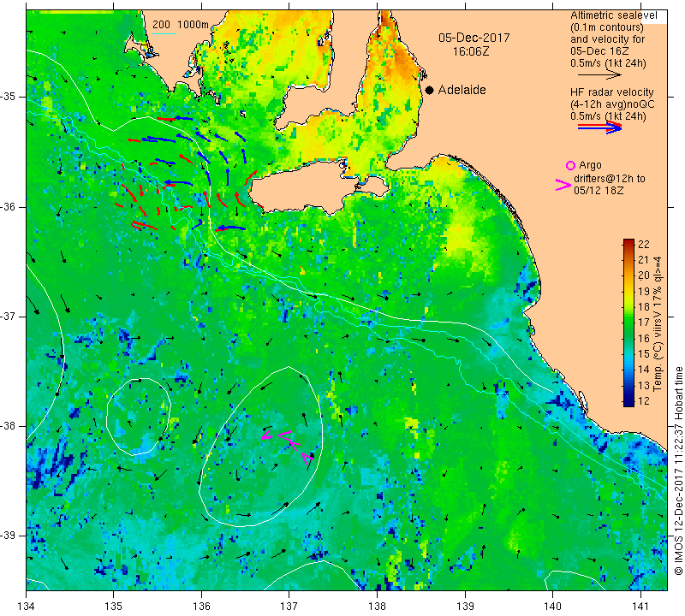Click the temperature color bar
This screenshot has width=685, height=616.
(x=628, y=323)
